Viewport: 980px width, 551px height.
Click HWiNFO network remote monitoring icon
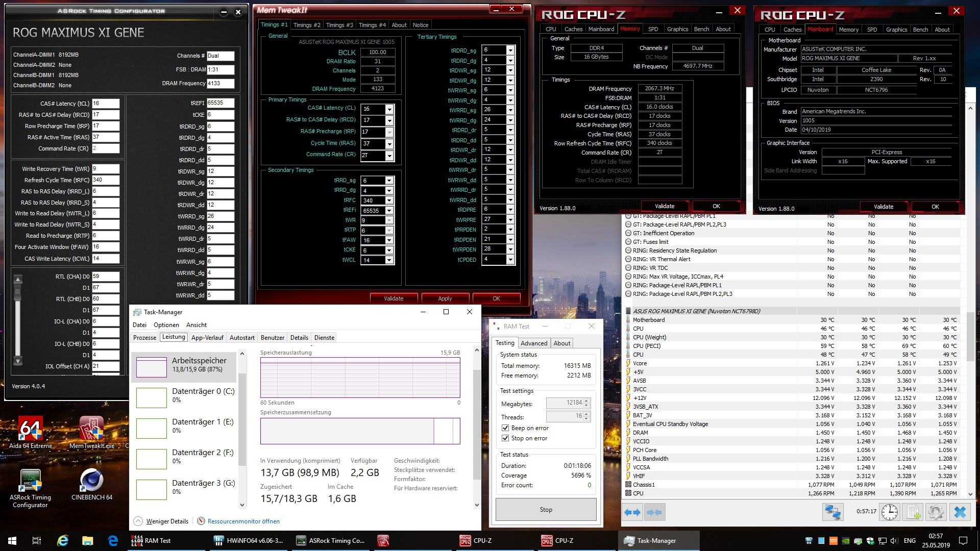tap(832, 512)
